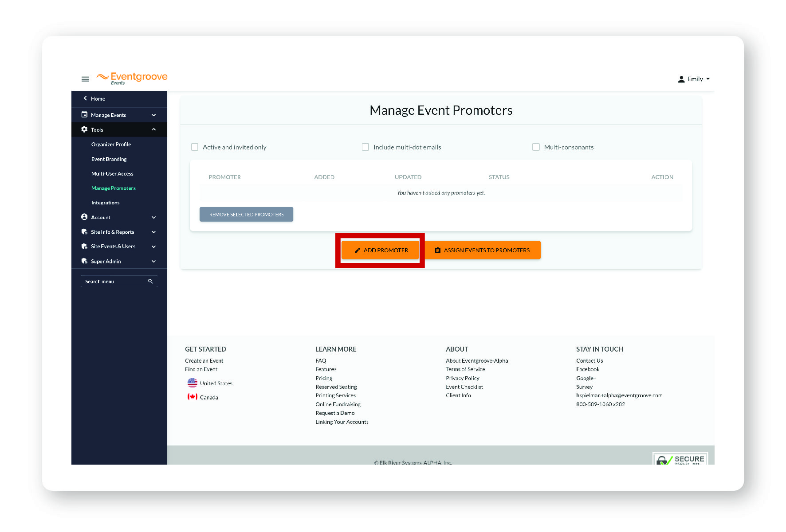The height and width of the screenshot is (532, 786).
Task: Open the Privacy Policy link
Action: tap(462, 378)
